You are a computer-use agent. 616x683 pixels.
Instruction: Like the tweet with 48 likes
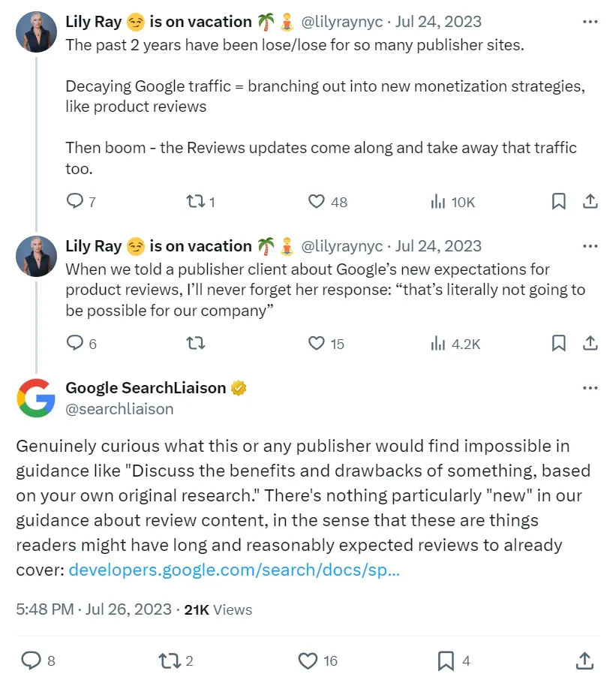[317, 201]
